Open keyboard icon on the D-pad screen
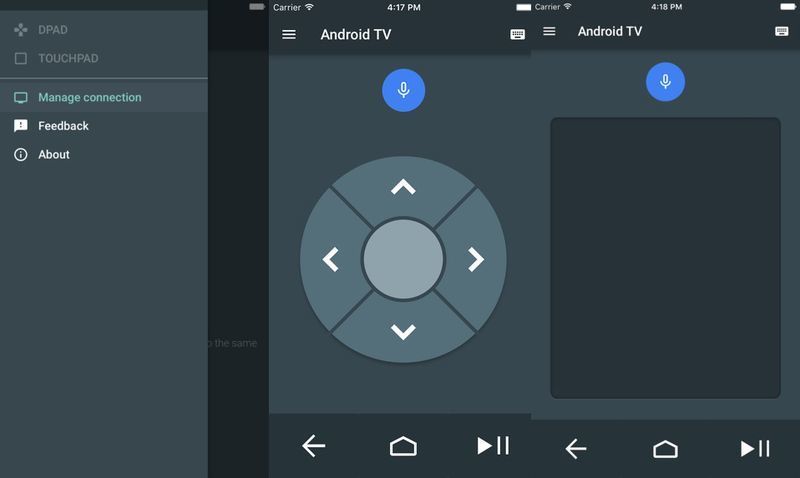 pos(517,34)
